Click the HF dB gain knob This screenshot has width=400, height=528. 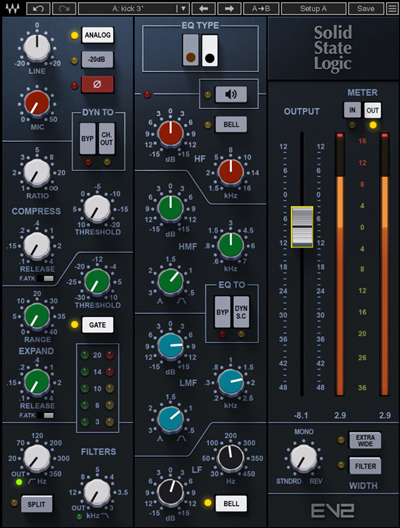click(171, 133)
